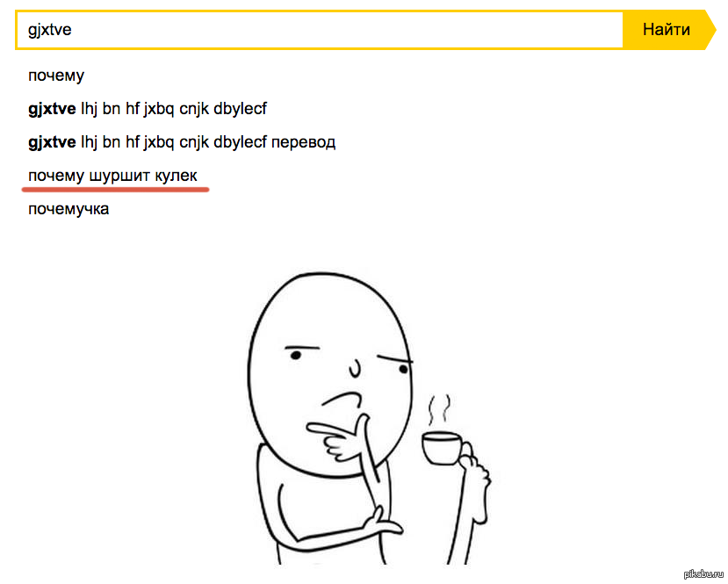Click the bold "gjxtve" in the second suggestion
This screenshot has width=728, height=584.
(52, 110)
